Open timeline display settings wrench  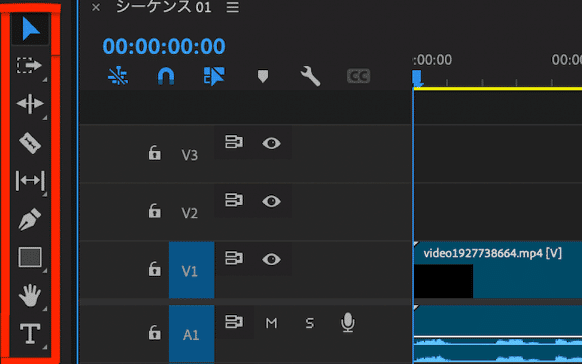coord(310,76)
